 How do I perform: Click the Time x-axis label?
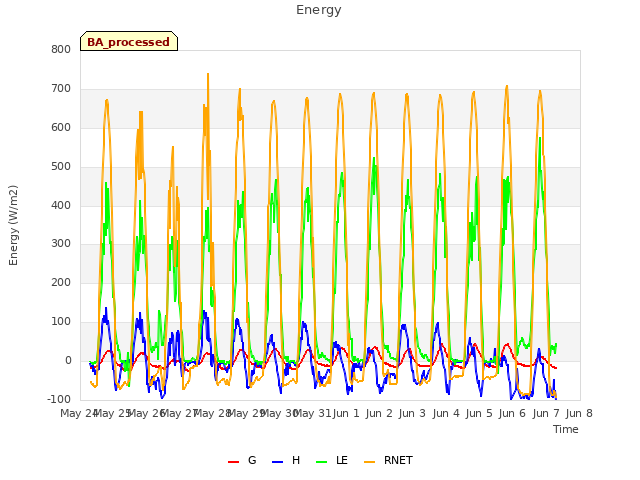(x=566, y=429)
